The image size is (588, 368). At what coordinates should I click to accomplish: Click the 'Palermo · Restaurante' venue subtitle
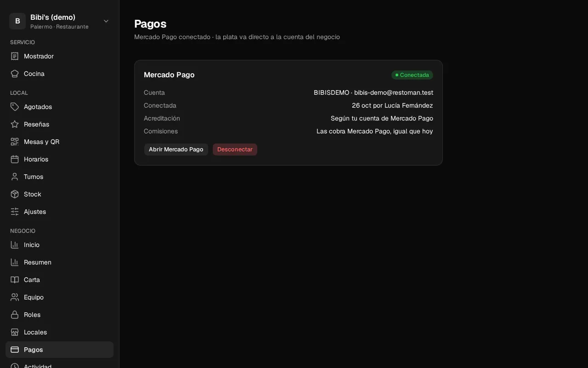[59, 27]
